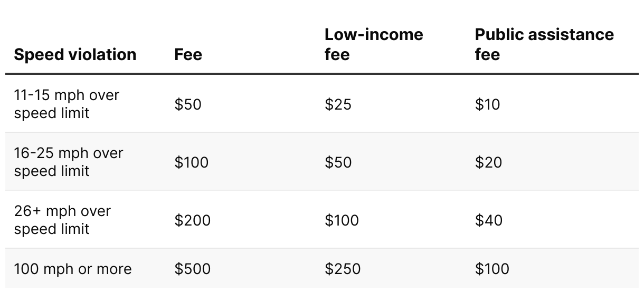Click the 16-25 mph over speed limit cell
644x293 pixels.
click(69, 162)
